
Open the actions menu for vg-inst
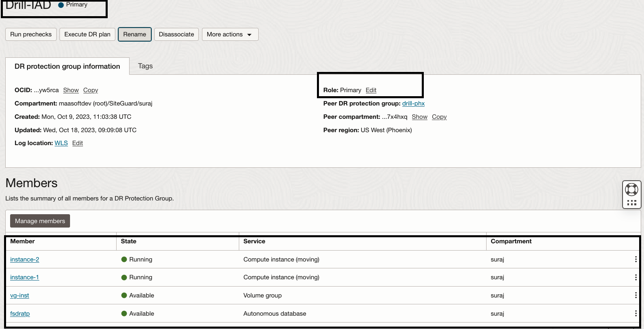[x=635, y=295]
